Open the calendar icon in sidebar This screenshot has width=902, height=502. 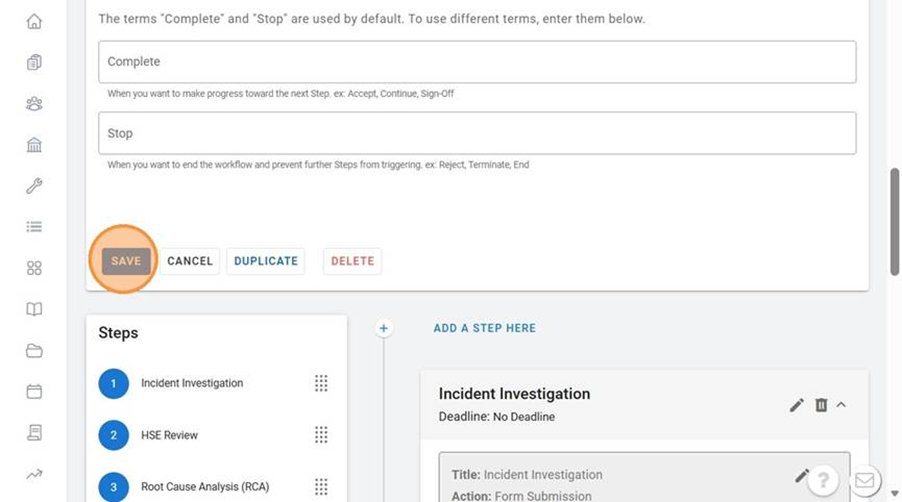coord(34,391)
